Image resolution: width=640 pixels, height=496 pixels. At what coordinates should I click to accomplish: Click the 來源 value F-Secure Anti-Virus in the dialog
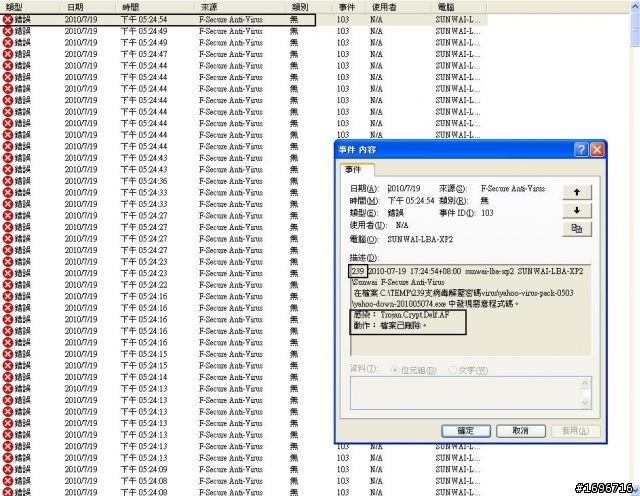513,188
